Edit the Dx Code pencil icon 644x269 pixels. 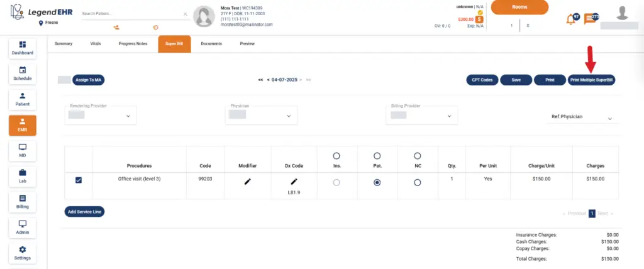pos(294,182)
